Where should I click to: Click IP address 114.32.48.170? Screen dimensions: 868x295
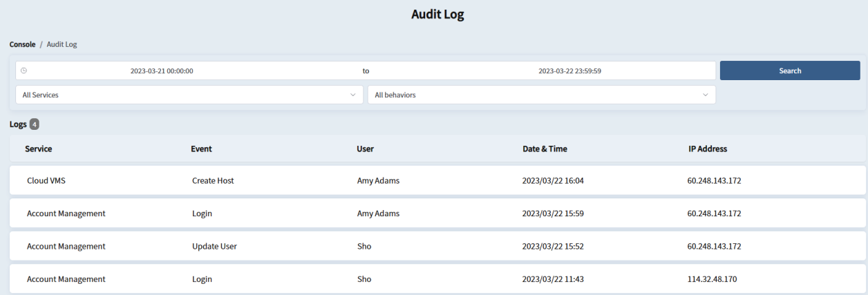712,279
